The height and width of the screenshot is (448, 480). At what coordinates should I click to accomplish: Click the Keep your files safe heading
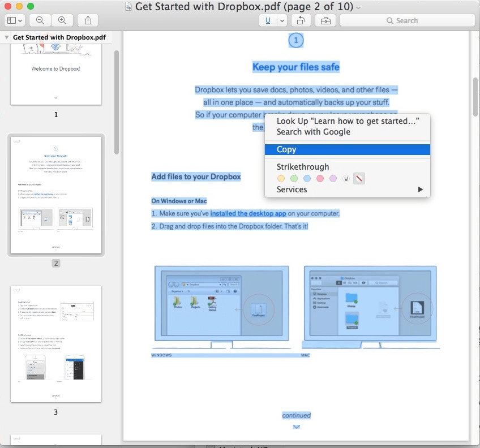[x=296, y=67]
